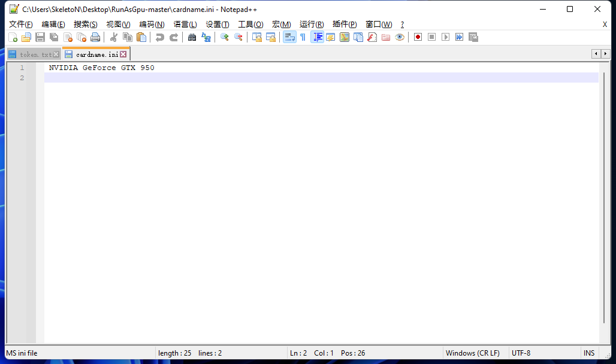Close the token.txt tab
Viewport: 616px width, 364px height.
click(x=56, y=54)
